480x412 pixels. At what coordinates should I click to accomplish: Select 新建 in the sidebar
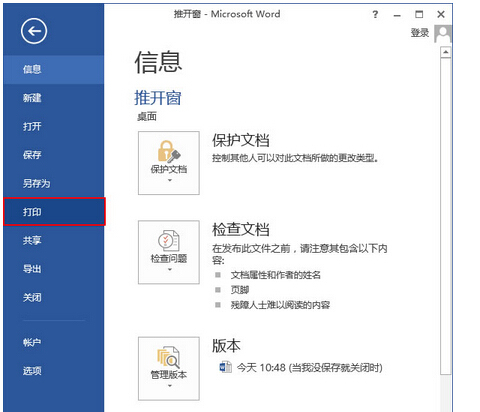(x=54, y=98)
